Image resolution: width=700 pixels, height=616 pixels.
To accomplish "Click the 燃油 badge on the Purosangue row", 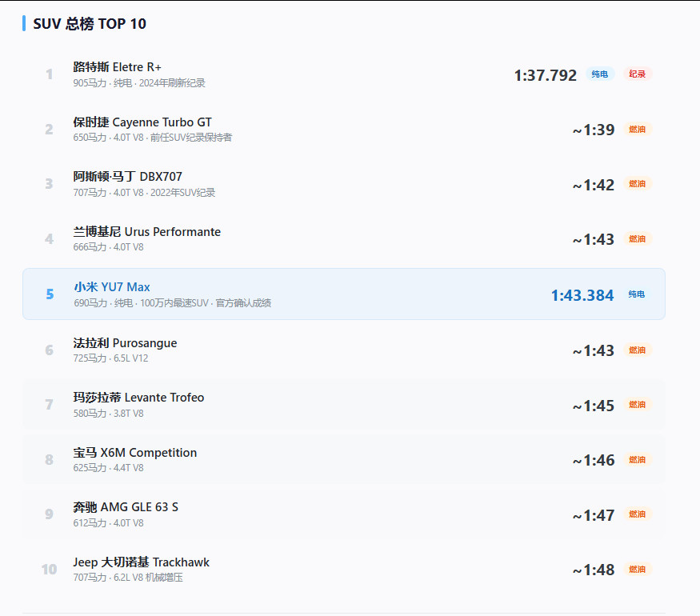I will tap(637, 350).
